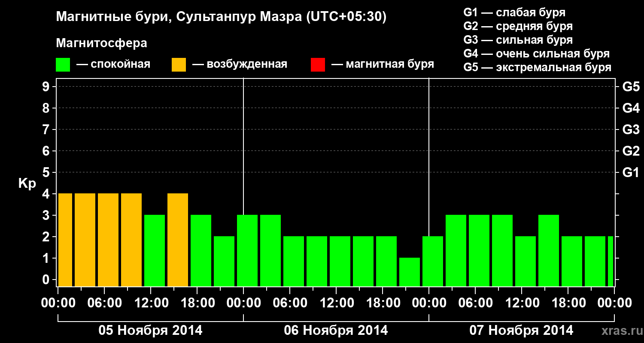Image resolution: width=644 pixels, height=343 pixels.
Task: Click the 'Магнитосфера' legend heading
Action: pyautogui.click(x=101, y=43)
